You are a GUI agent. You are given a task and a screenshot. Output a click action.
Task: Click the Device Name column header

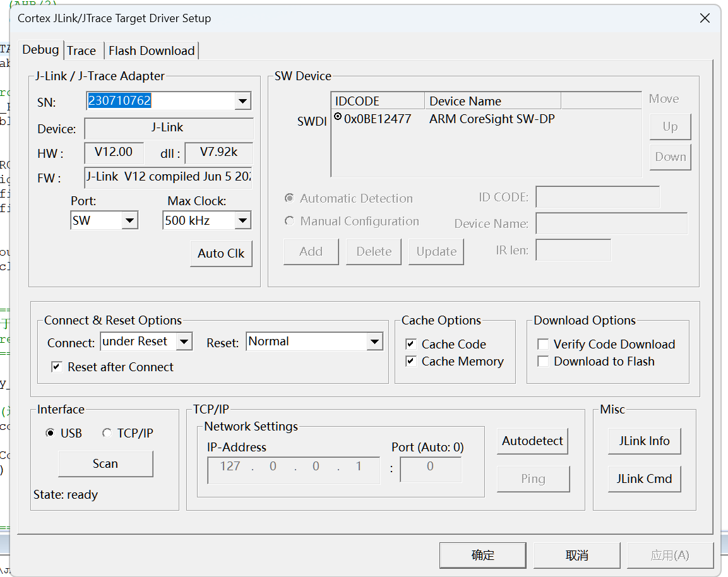(492, 101)
